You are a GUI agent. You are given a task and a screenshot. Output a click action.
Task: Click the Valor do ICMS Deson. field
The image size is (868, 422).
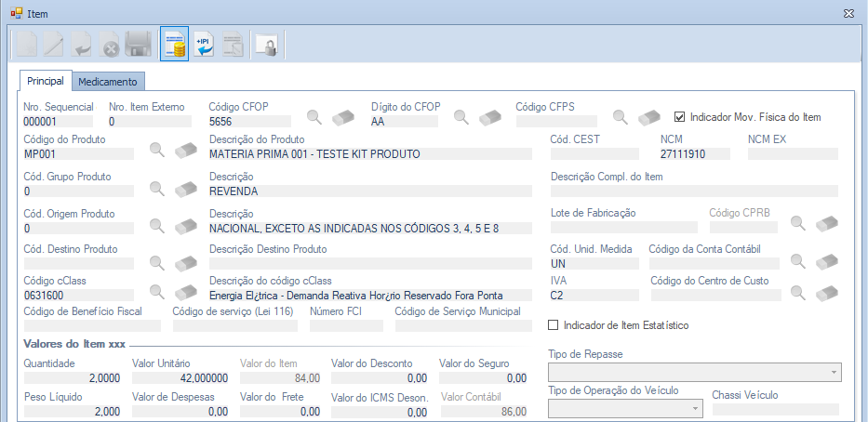tap(380, 412)
